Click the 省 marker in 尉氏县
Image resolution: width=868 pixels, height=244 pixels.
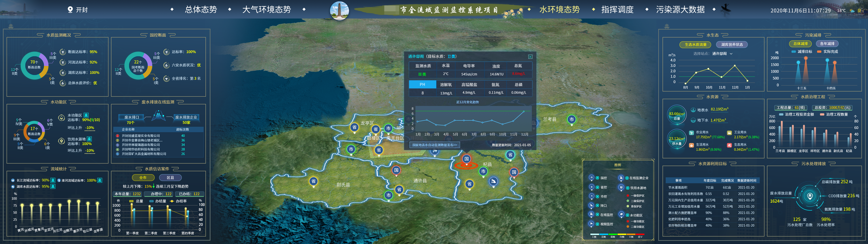click(x=313, y=181)
